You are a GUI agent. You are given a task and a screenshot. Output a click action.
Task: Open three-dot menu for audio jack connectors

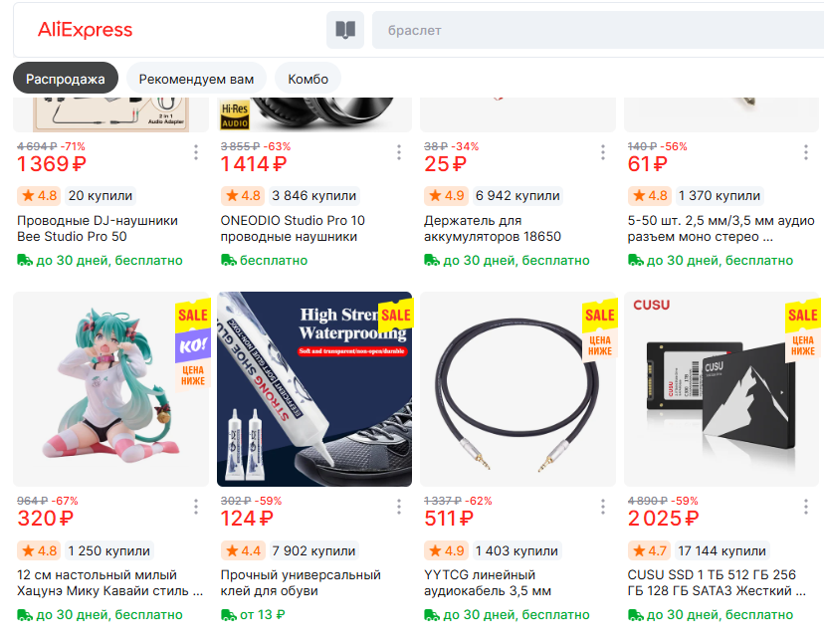806,152
